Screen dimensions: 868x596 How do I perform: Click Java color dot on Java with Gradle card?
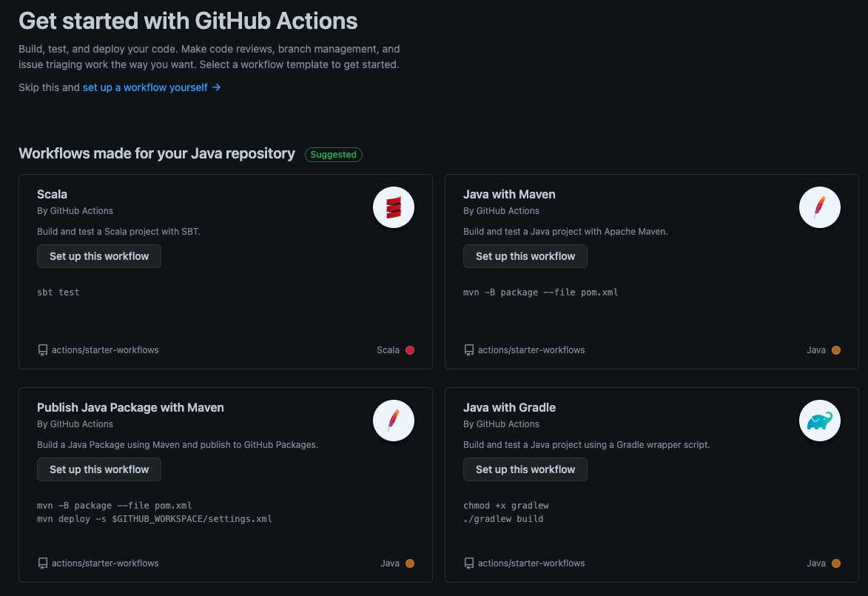coord(836,563)
